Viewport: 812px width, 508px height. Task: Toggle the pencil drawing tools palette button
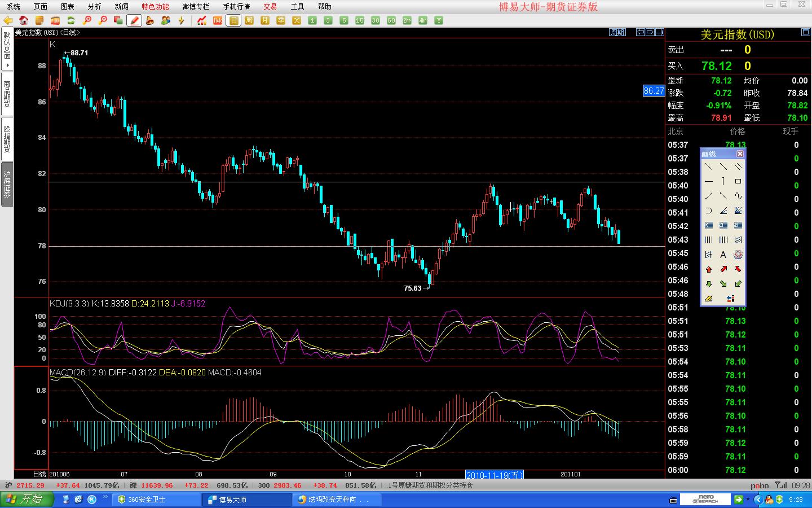134,20
